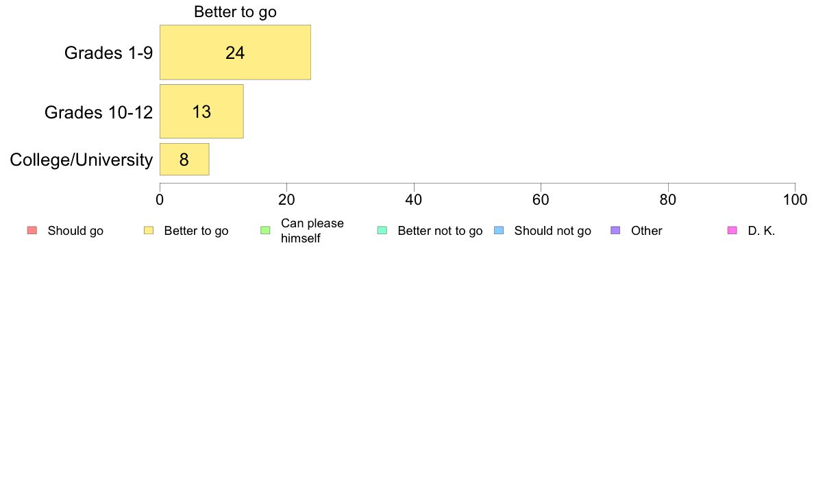The width and height of the screenshot is (814, 504).
Task: Select the College/University bar showing 8
Action: (184, 160)
